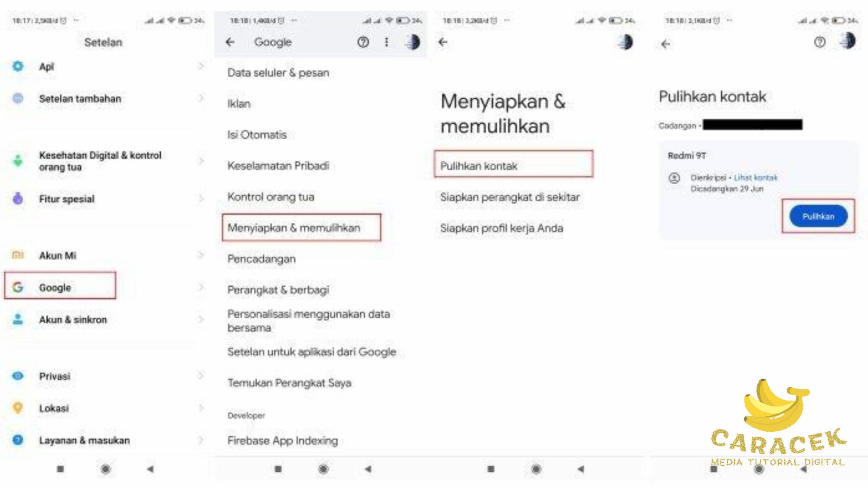Image resolution: width=868 pixels, height=488 pixels.
Task: Expand the Api settings chevron
Action: (201, 66)
